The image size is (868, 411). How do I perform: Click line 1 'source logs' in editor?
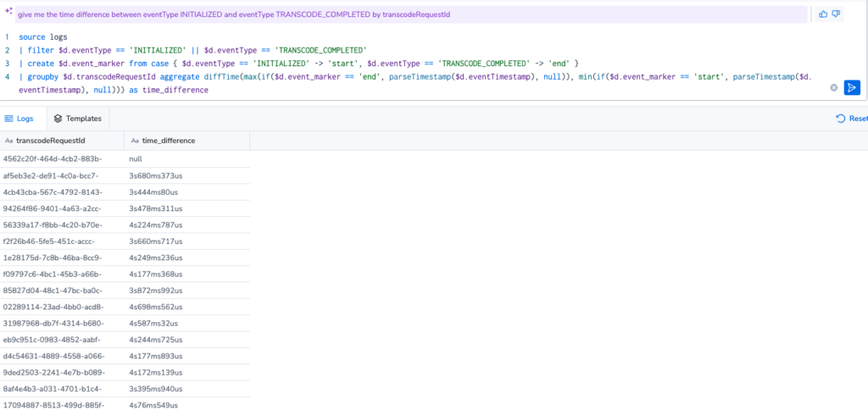(42, 37)
